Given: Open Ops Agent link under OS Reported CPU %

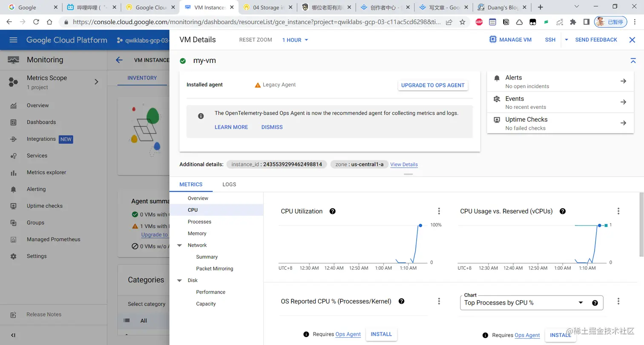Looking at the screenshot, I should point(348,334).
